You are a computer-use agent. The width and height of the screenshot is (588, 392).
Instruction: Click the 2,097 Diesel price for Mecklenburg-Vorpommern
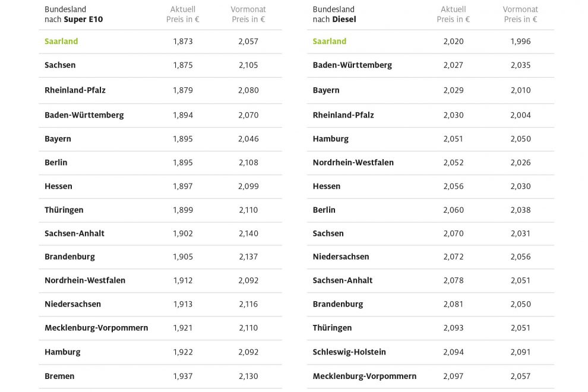453,376
